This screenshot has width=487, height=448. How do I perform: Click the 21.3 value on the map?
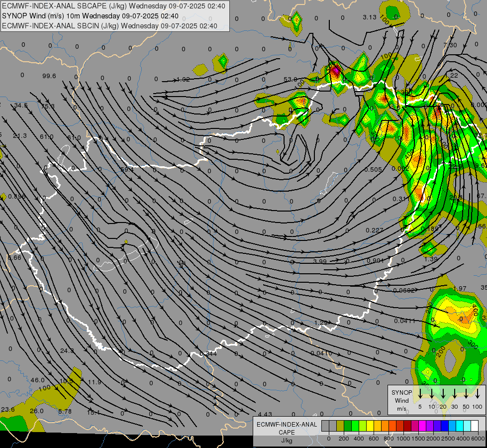(20, 135)
